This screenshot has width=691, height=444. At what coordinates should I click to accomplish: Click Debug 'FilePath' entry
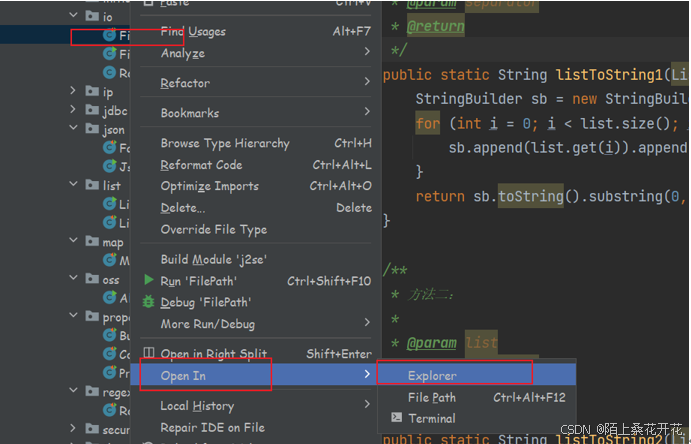256,302
